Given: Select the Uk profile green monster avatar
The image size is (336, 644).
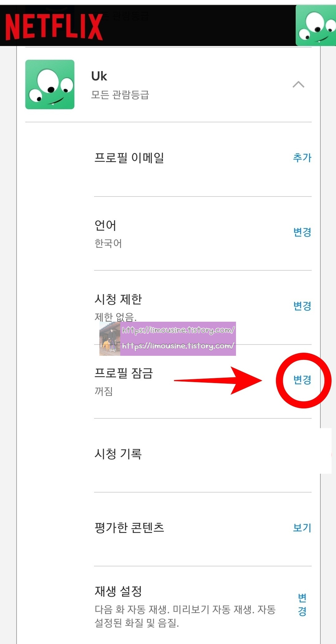Looking at the screenshot, I should [x=50, y=84].
